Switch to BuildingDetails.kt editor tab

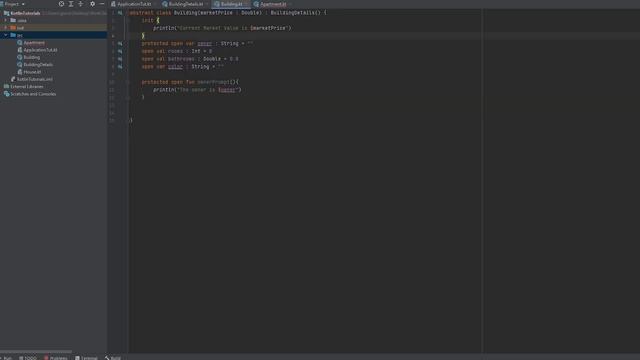185,4
